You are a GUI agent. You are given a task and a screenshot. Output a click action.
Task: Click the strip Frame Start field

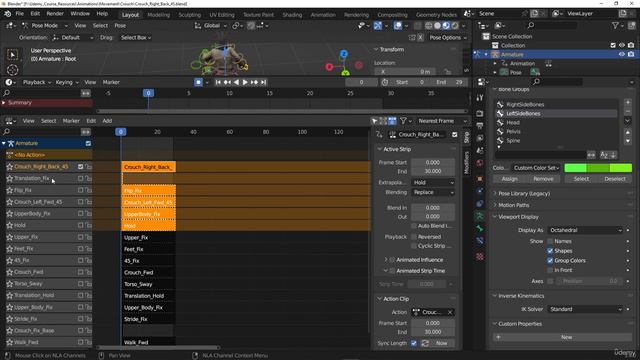click(433, 162)
